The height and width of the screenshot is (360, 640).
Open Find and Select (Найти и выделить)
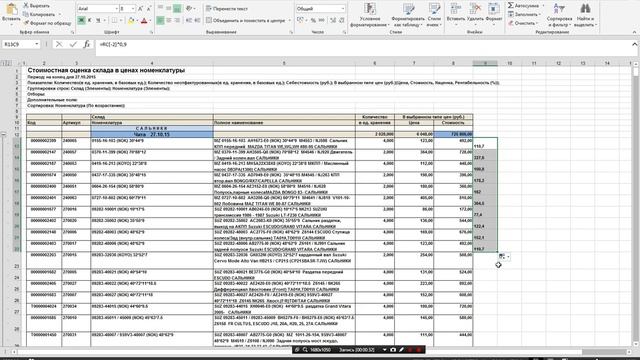point(585,15)
